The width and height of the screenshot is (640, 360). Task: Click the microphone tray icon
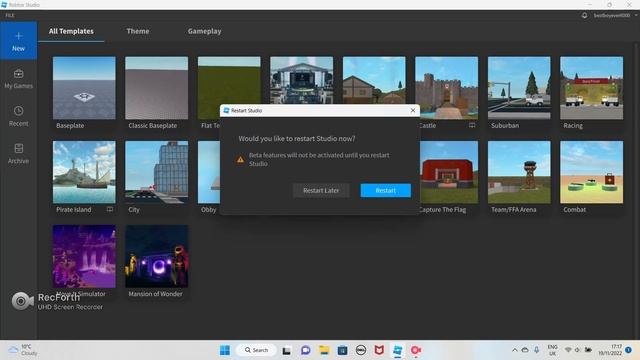coord(537,350)
